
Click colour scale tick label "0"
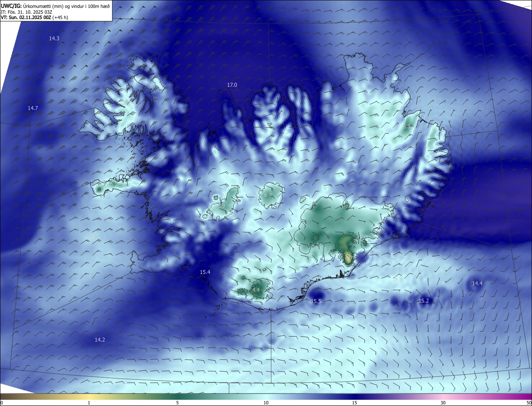pos(2,403)
